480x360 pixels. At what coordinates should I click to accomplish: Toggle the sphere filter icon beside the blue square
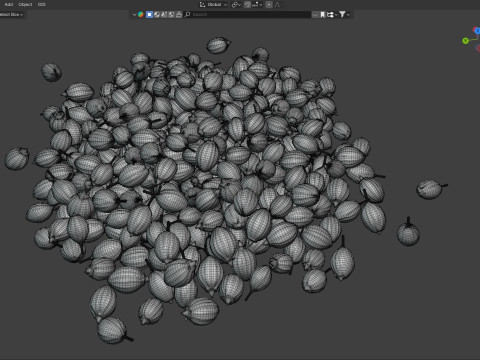coord(157,14)
